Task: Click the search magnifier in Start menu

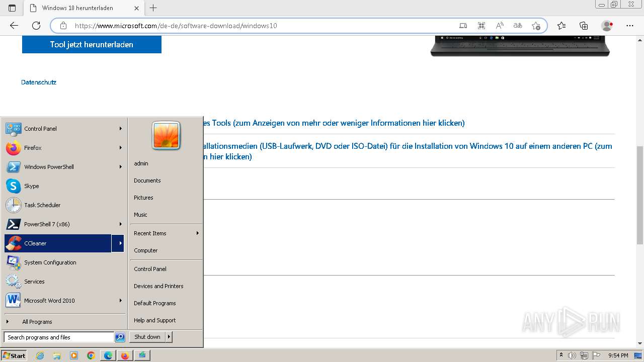Action: [120, 337]
